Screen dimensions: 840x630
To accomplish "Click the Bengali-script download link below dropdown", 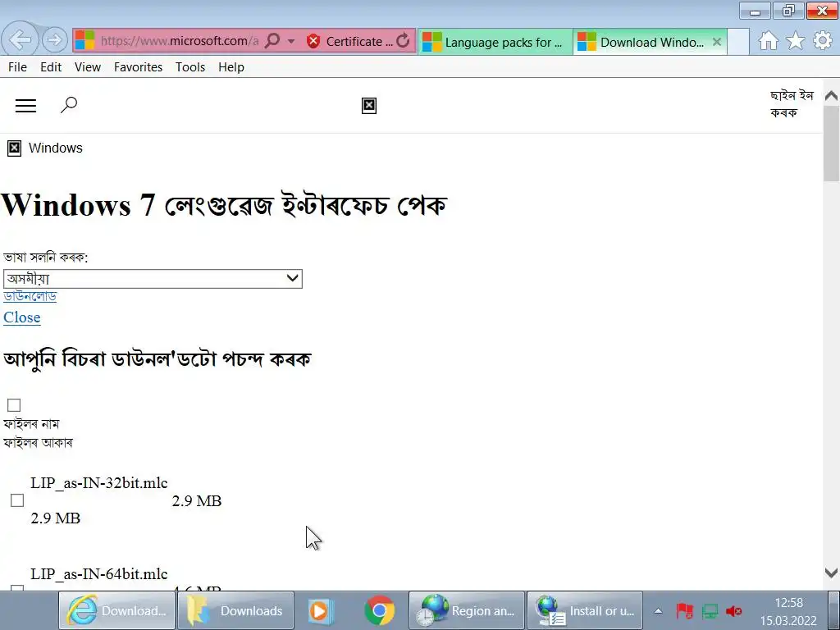I will pos(30,296).
